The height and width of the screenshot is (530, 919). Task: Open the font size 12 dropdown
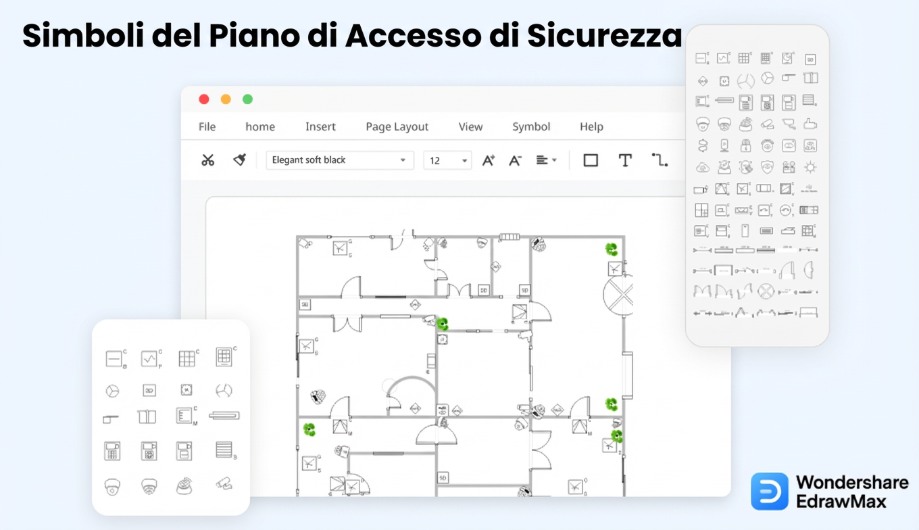447,160
